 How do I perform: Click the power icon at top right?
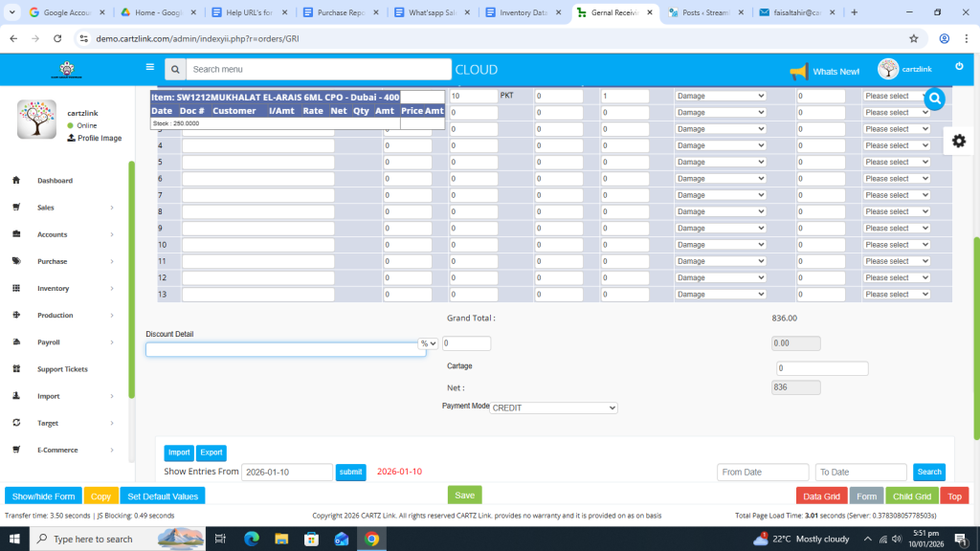tap(959, 66)
